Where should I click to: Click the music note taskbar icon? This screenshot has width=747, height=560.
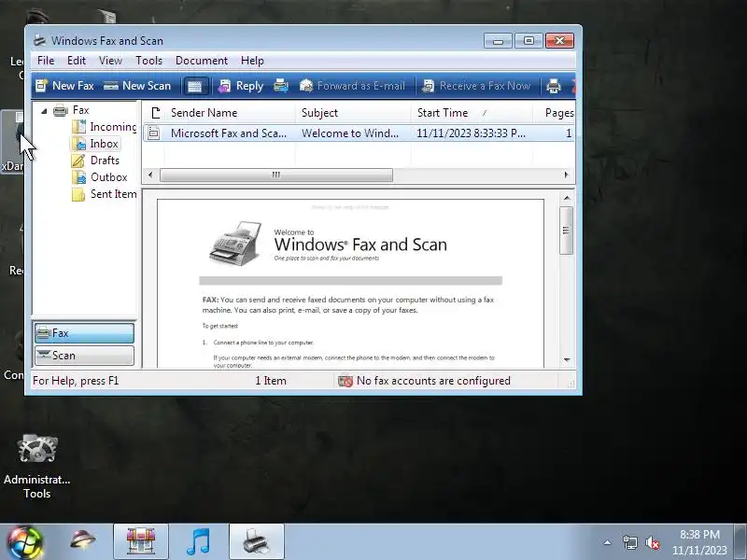(x=198, y=542)
